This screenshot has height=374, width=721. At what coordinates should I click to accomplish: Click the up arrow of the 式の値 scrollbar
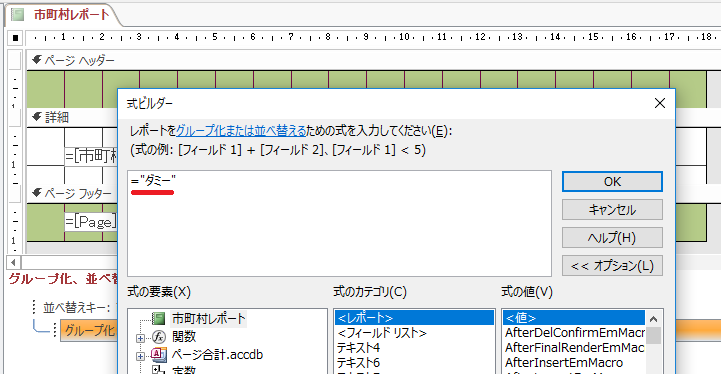tap(653, 318)
